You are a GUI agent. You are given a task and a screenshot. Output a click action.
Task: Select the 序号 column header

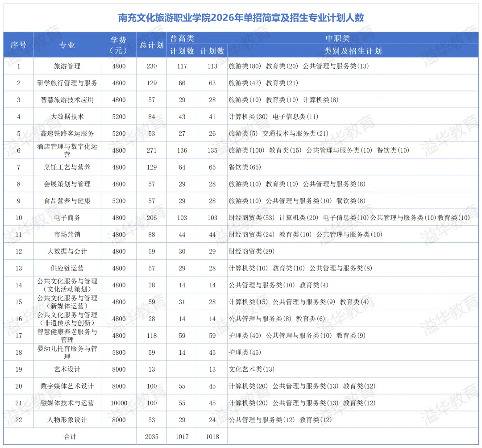(x=18, y=45)
